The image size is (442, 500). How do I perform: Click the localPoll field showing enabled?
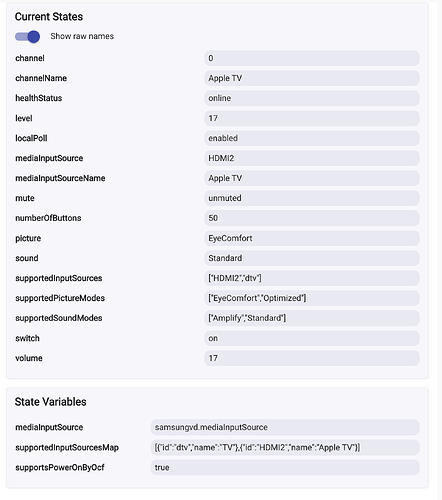click(312, 138)
